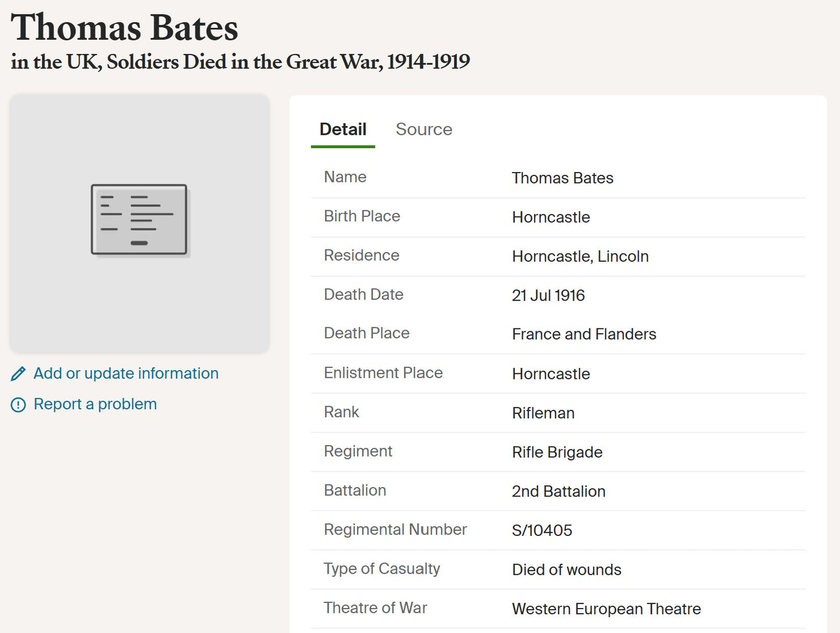Click the Type of Casualty value Died of wounds
Image resolution: width=840 pixels, height=633 pixels.
[x=567, y=570]
